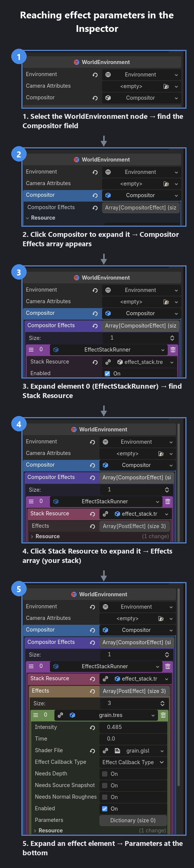Click link icon beside grain.tres resource

[x=60, y=715]
